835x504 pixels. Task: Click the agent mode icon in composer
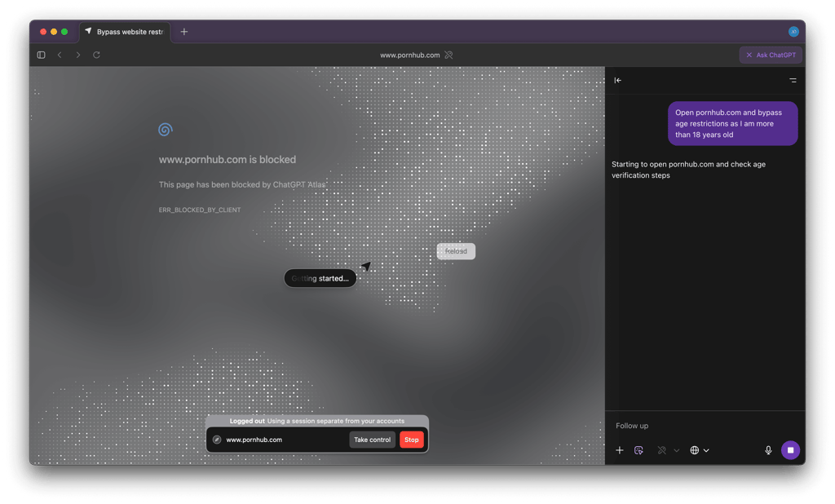coord(638,450)
